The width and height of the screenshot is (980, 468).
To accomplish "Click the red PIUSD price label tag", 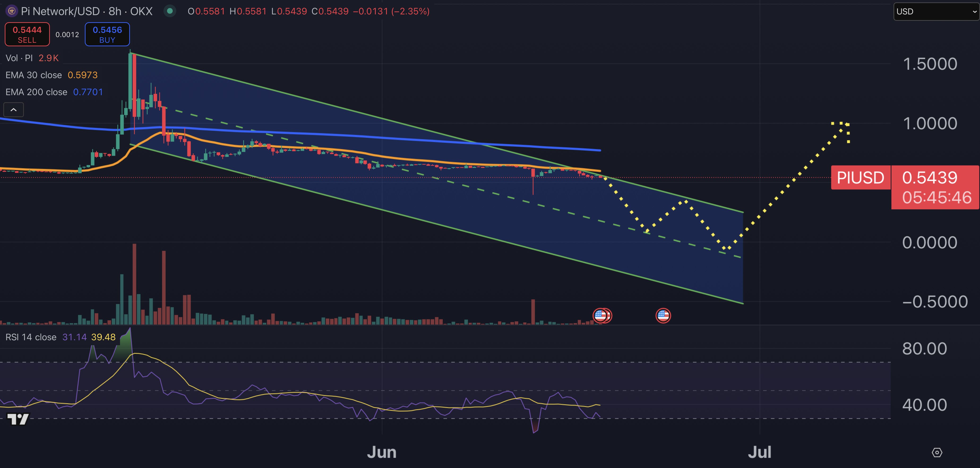I will tap(860, 178).
